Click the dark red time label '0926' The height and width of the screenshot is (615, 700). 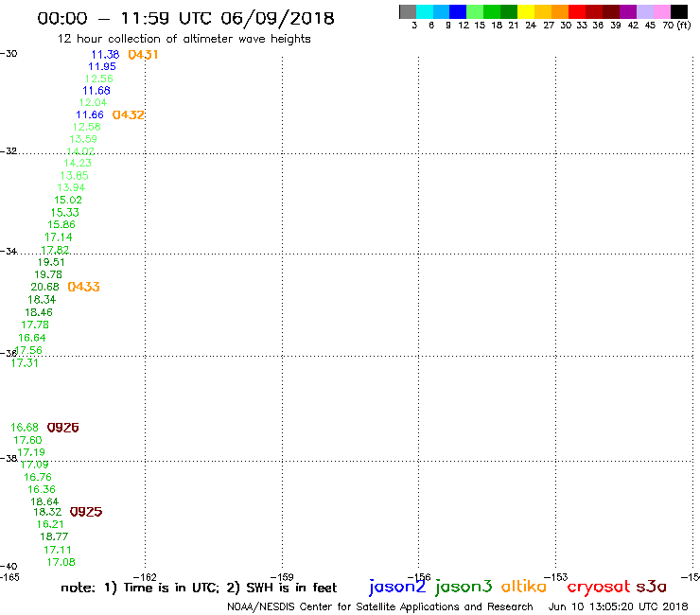(63, 428)
